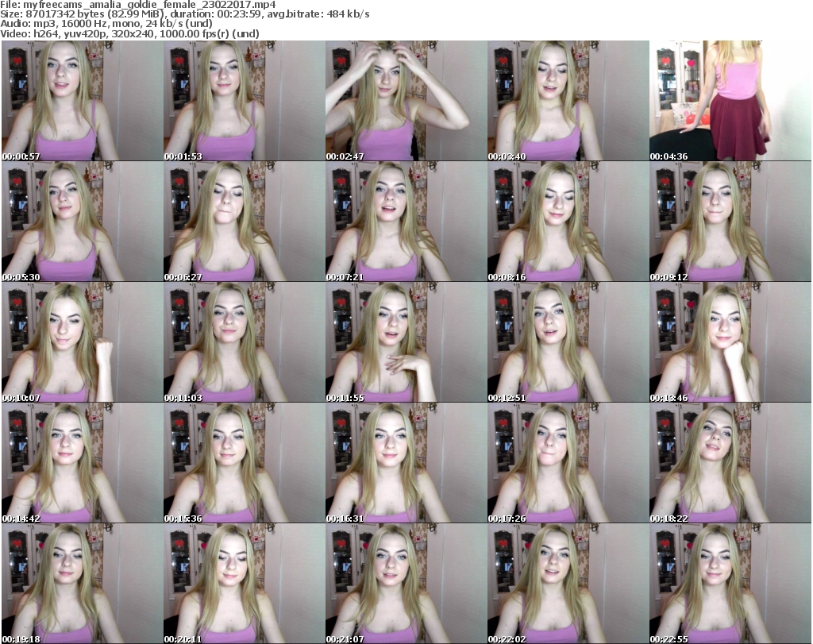Select the thumbnail marked 00:08:16
Viewport: 813px width, 644px height.
tap(568, 222)
